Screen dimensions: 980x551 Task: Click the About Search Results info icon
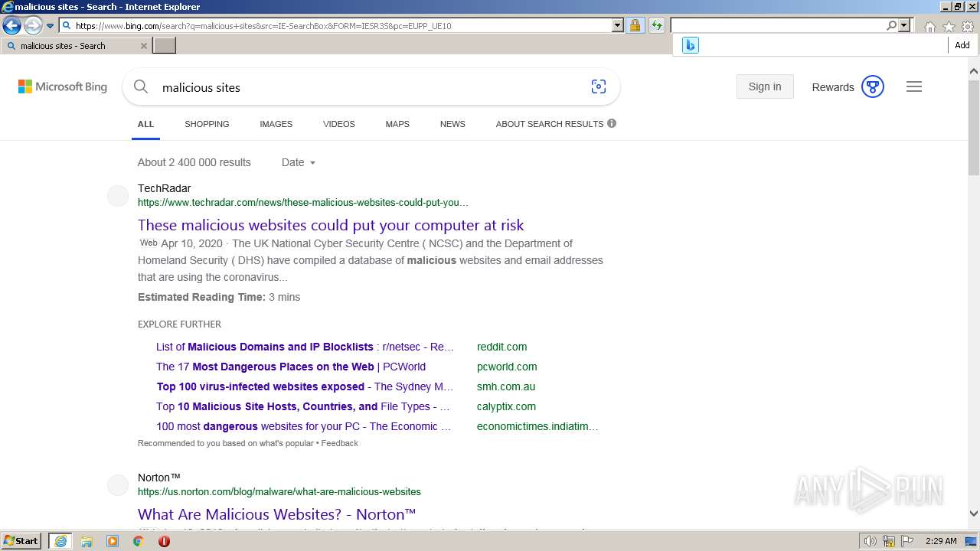click(x=612, y=123)
